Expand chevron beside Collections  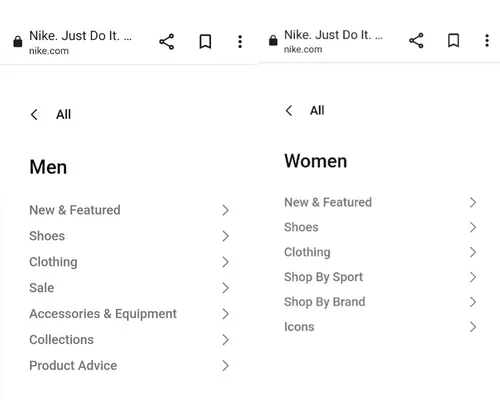[226, 340]
